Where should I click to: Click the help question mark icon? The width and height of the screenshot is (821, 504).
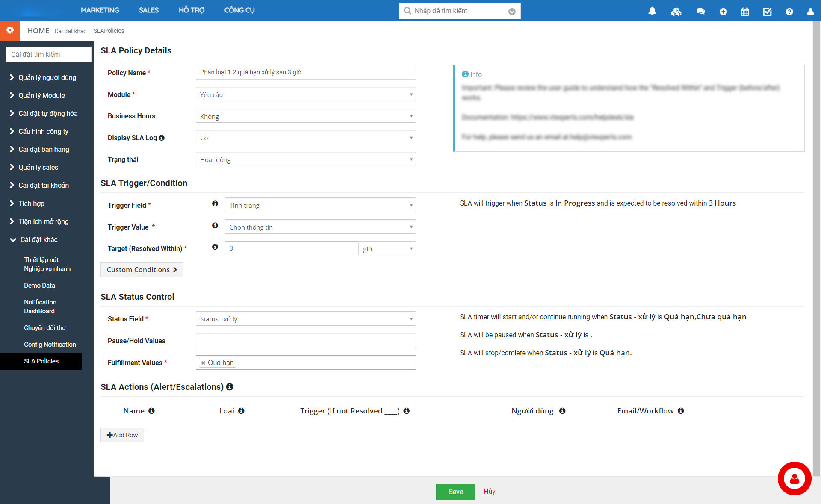click(789, 12)
